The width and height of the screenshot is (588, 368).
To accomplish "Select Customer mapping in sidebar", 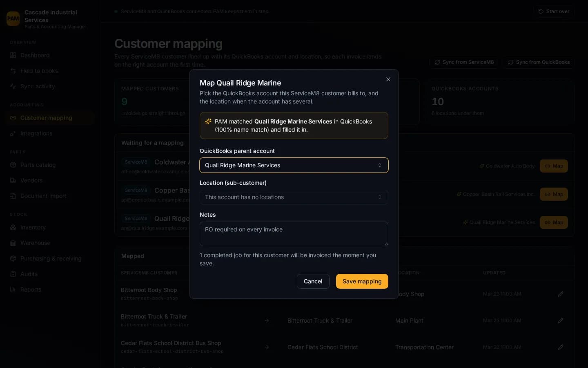I will pos(50,118).
